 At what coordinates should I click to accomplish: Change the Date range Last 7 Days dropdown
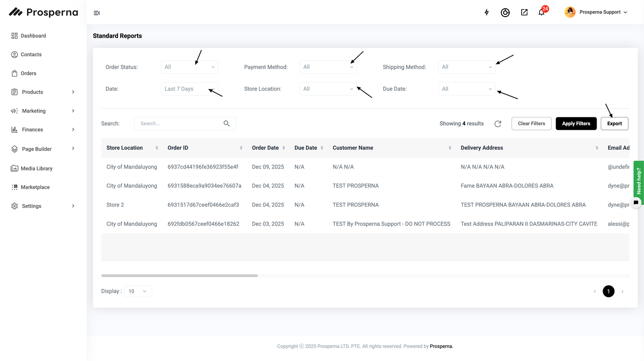tap(190, 89)
